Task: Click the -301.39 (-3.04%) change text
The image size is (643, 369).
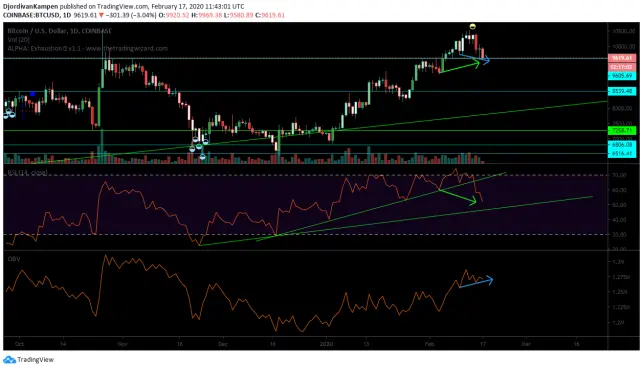Action: (x=130, y=15)
